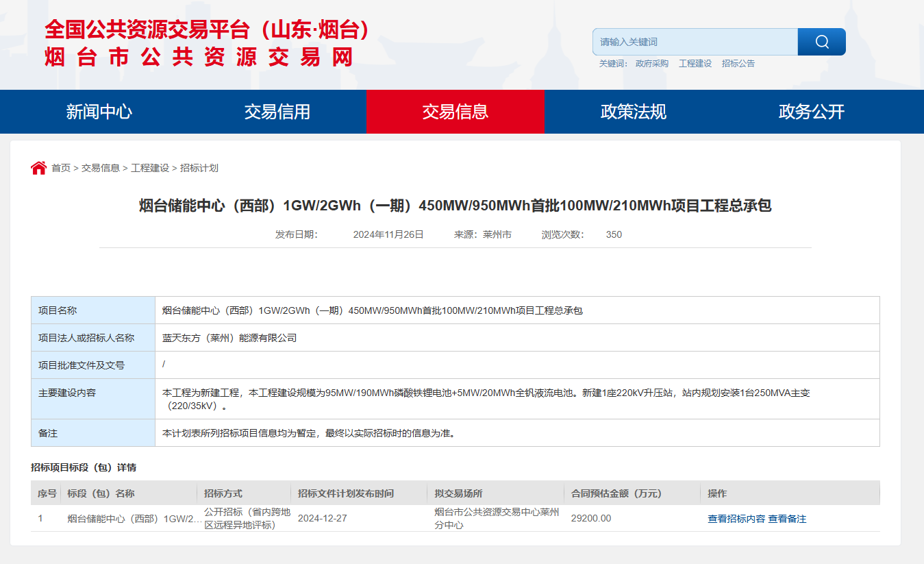
Task: Click the truncated 烟台储能中心（西部）1GW/2… row name
Action: (x=134, y=519)
